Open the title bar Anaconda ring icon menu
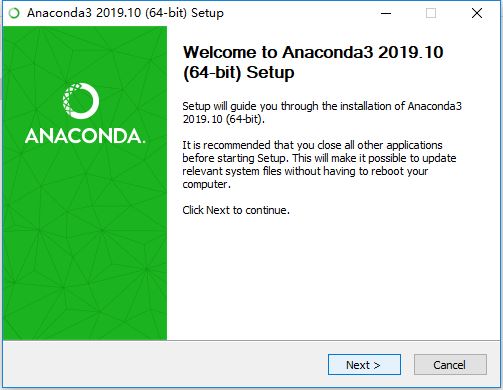 click(14, 13)
